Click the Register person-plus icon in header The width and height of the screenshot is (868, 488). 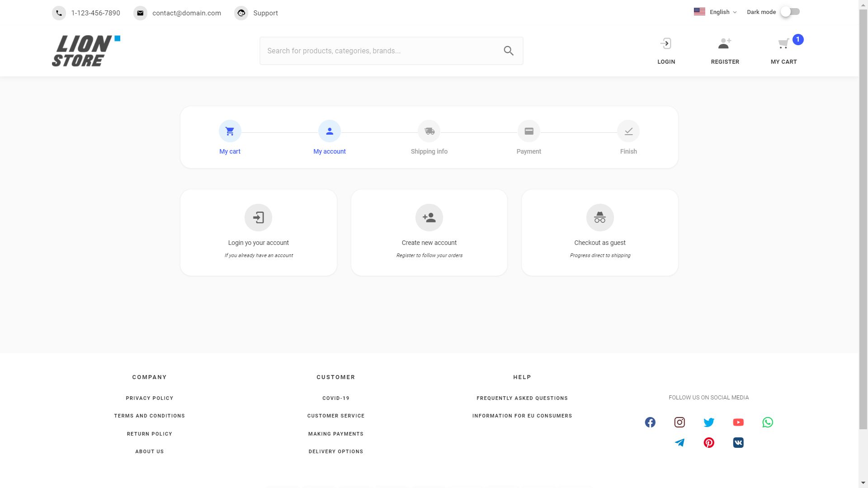click(725, 43)
